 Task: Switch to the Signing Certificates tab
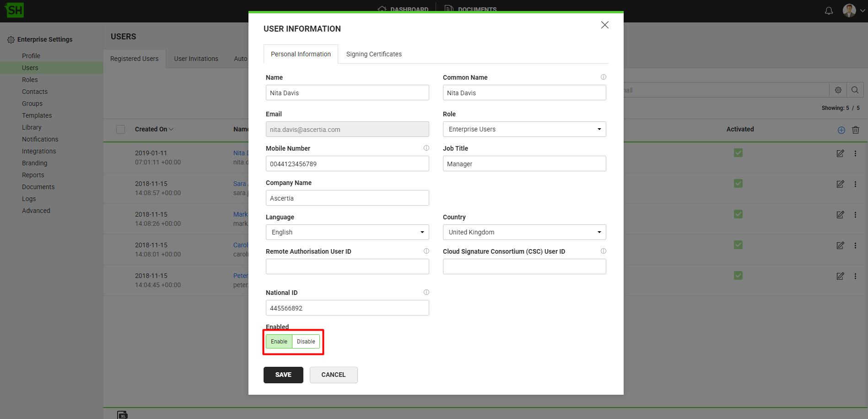(x=373, y=54)
